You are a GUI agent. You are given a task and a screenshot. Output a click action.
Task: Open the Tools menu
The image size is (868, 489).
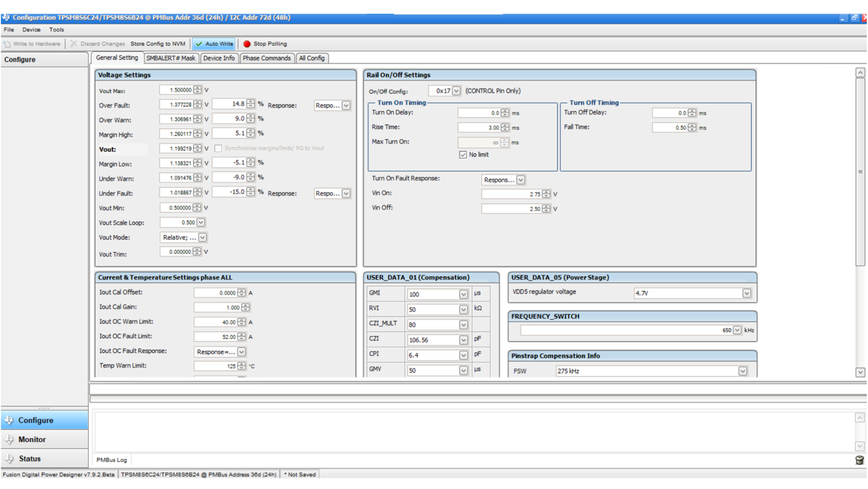(x=56, y=30)
